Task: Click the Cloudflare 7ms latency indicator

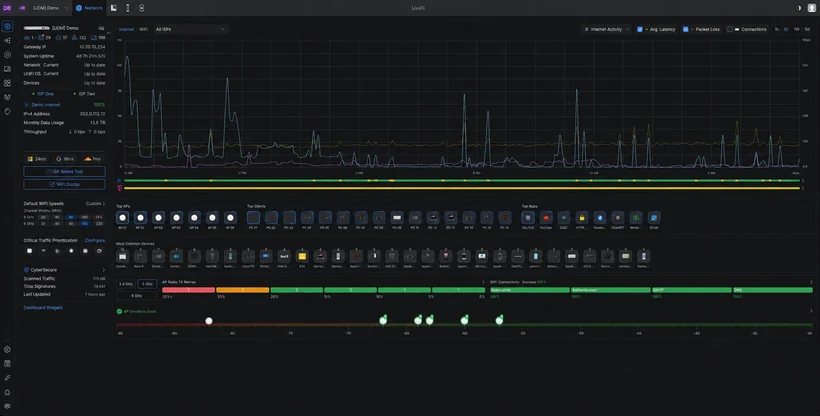Action: (93, 159)
